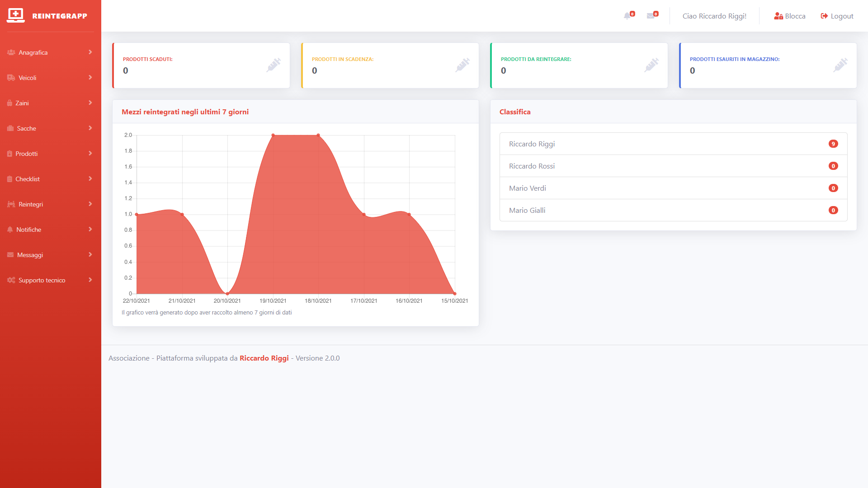Click the notifications bell icon in header

coord(627,16)
